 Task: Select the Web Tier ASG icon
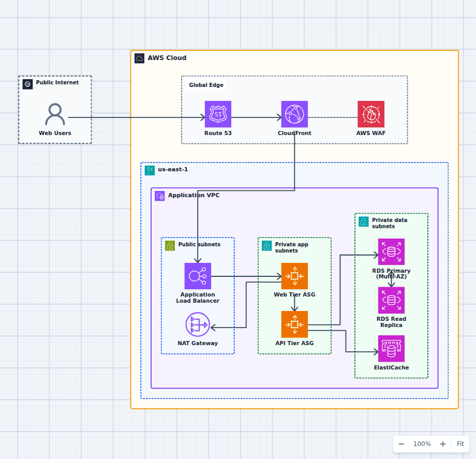[294, 276]
